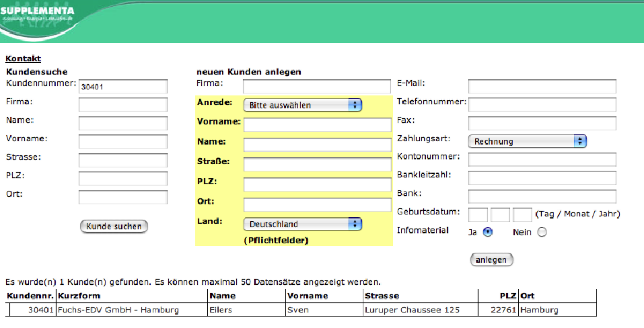Screen dimensions: 644x328
Task: Click the Bankleitzahl input field
Action: [542, 178]
